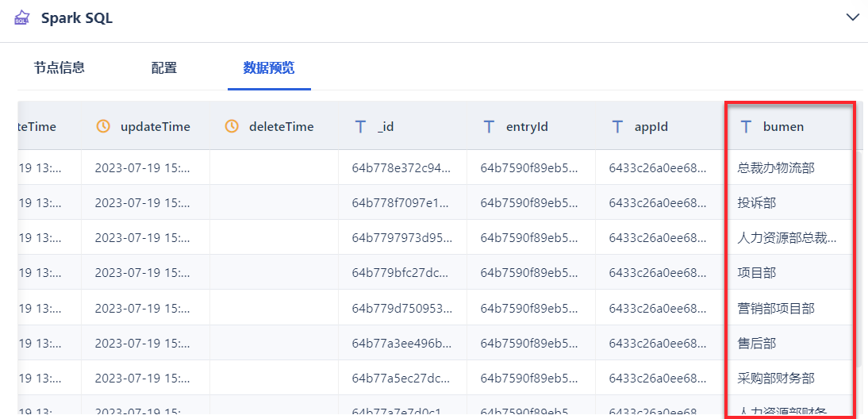Click the _id cell 64b779d750953...

pyautogui.click(x=402, y=308)
